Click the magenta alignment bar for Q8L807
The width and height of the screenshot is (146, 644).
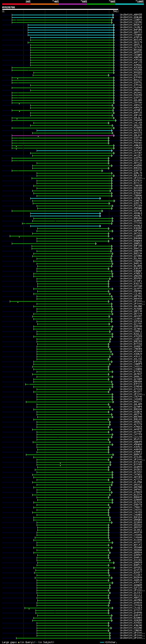click(x=63, y=135)
